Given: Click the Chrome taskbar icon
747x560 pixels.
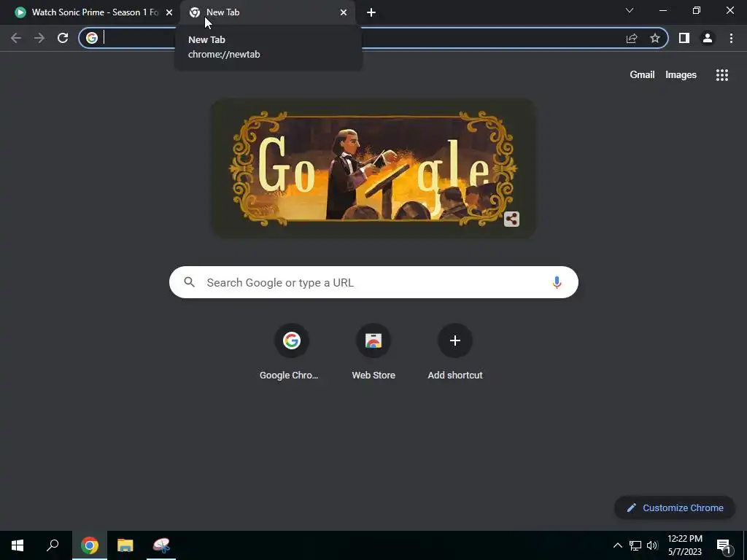Looking at the screenshot, I should point(90,545).
